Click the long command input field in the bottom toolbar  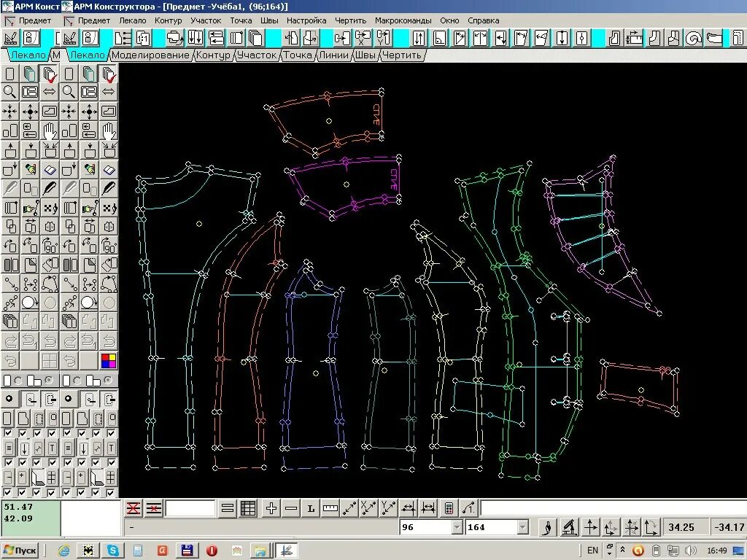[613, 508]
